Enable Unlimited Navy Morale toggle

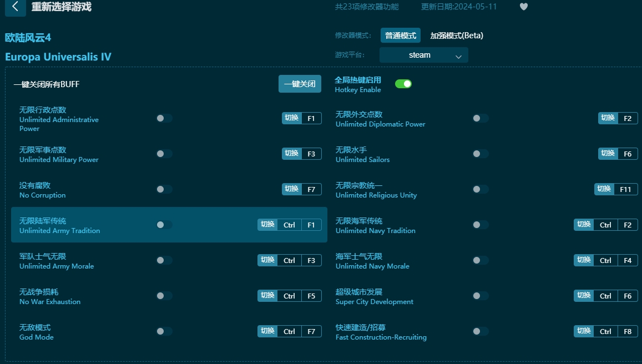(x=481, y=260)
